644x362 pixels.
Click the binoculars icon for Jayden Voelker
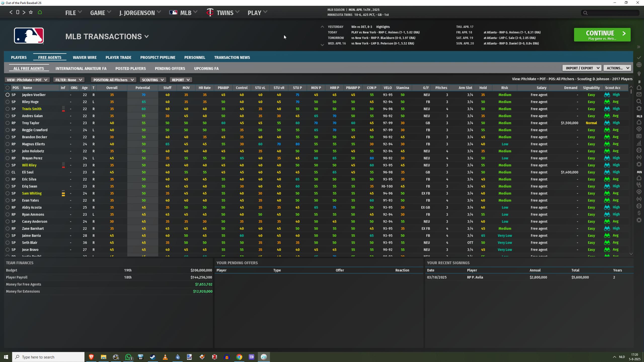pyautogui.click(x=607, y=95)
